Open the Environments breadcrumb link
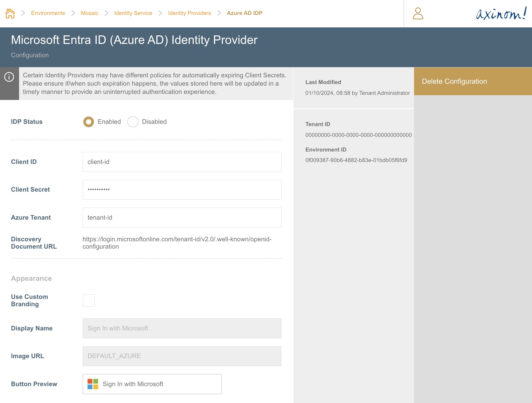Viewport: 532px width, 403px height. [48, 13]
